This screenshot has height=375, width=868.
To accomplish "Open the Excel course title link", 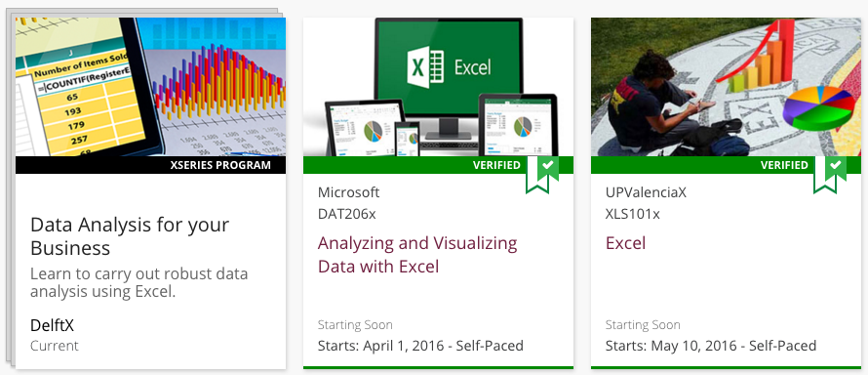I will 625,243.
